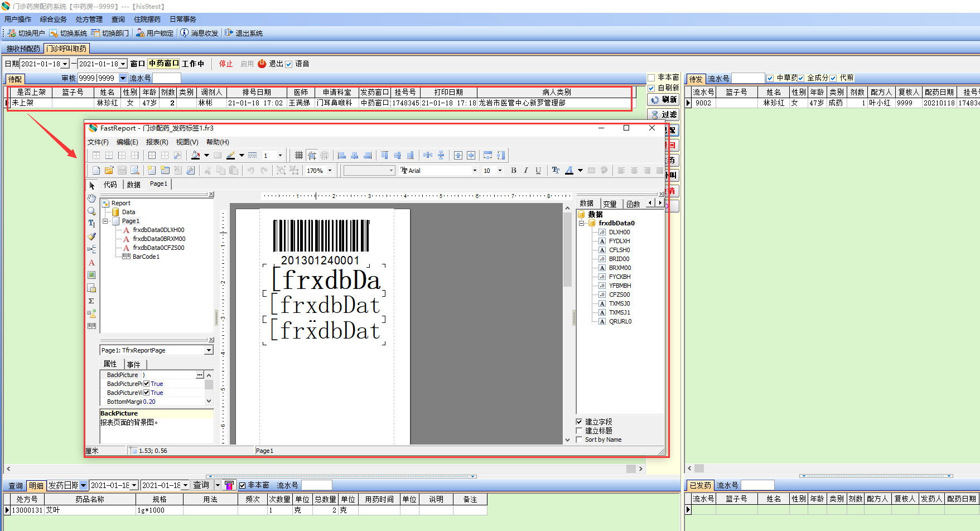Screen dimensions: 980x531
Task: Preview the report with magnifier page icon
Action: coord(134,171)
